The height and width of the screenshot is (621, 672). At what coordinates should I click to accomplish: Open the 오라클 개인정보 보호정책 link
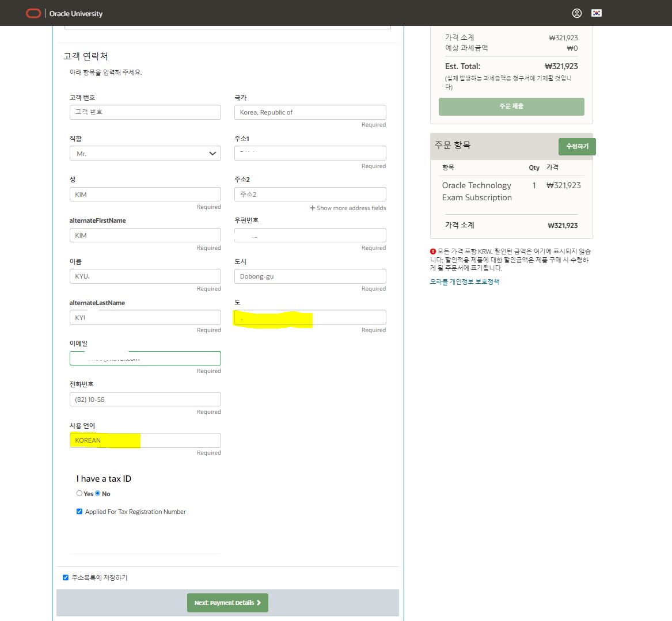pos(465,282)
